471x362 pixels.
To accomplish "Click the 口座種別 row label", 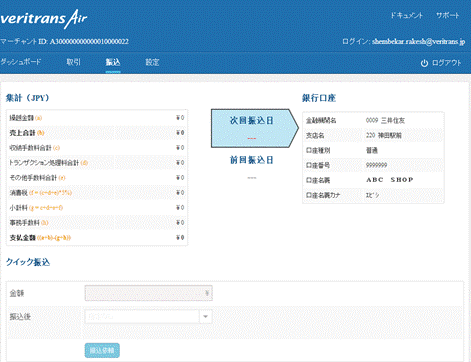I will click(x=318, y=151).
